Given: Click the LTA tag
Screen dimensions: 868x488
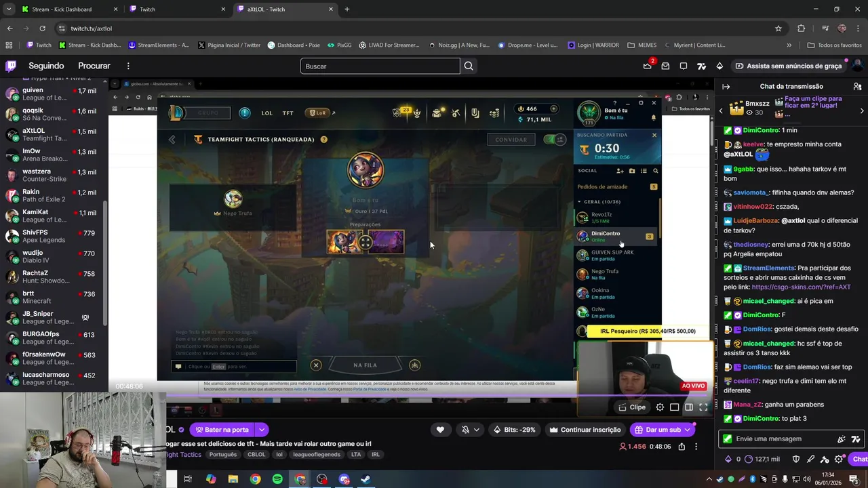Looking at the screenshot, I should (356, 455).
